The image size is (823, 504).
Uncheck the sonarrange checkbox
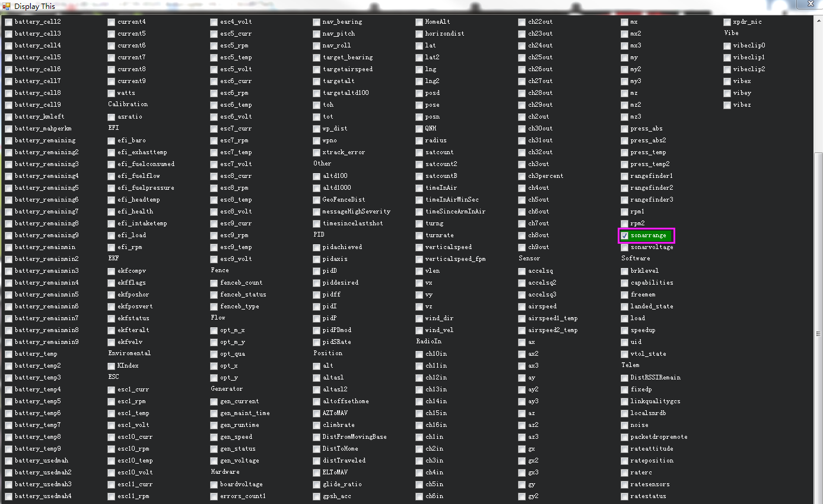[625, 235]
